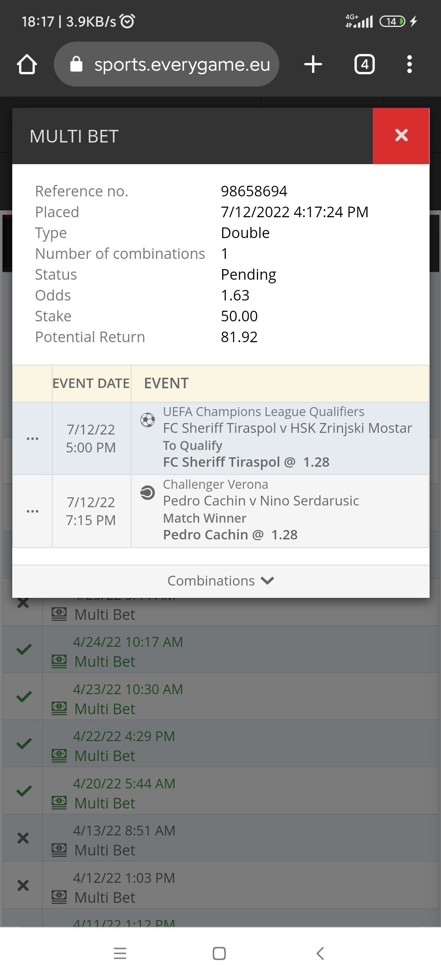Click the tennis icon for Challenger Verona event

pyautogui.click(x=147, y=492)
